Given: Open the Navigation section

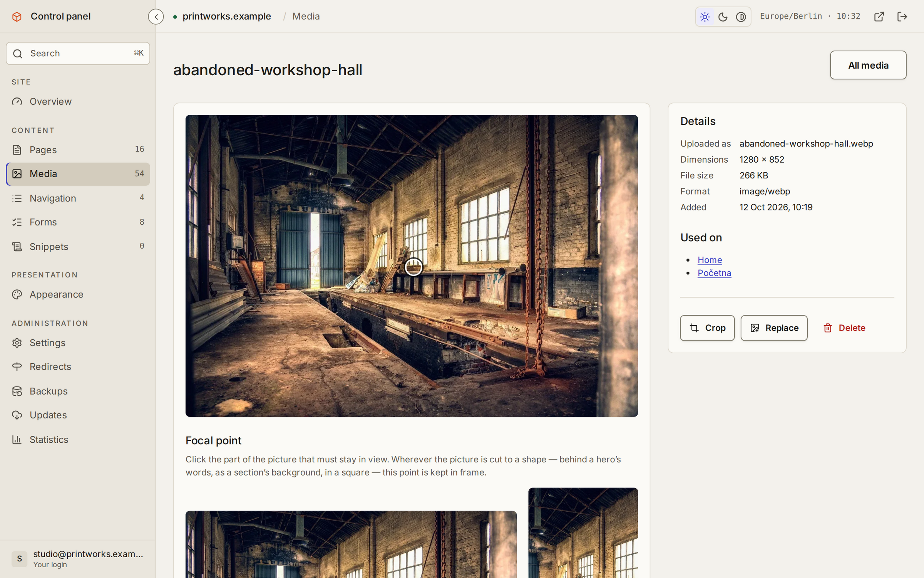Looking at the screenshot, I should tap(78, 198).
